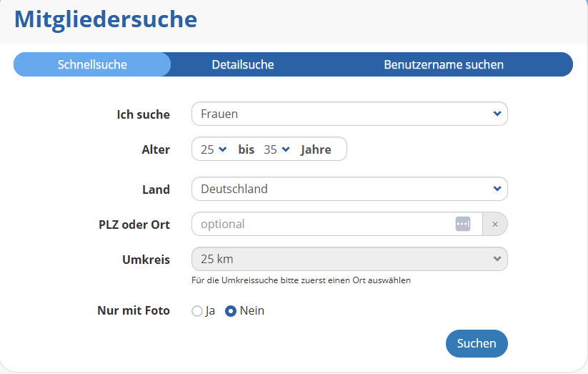588x374 pixels.
Task: Switch to the Detailsuche tab
Action: point(243,64)
